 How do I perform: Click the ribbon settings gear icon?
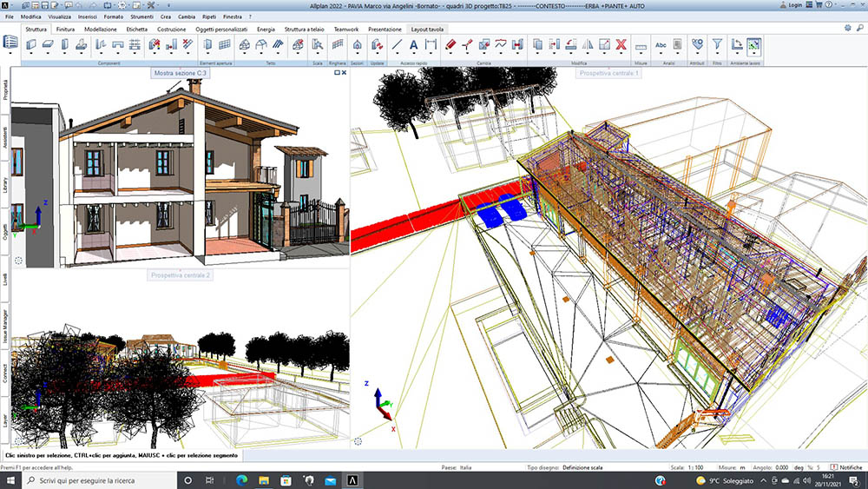coord(847,28)
